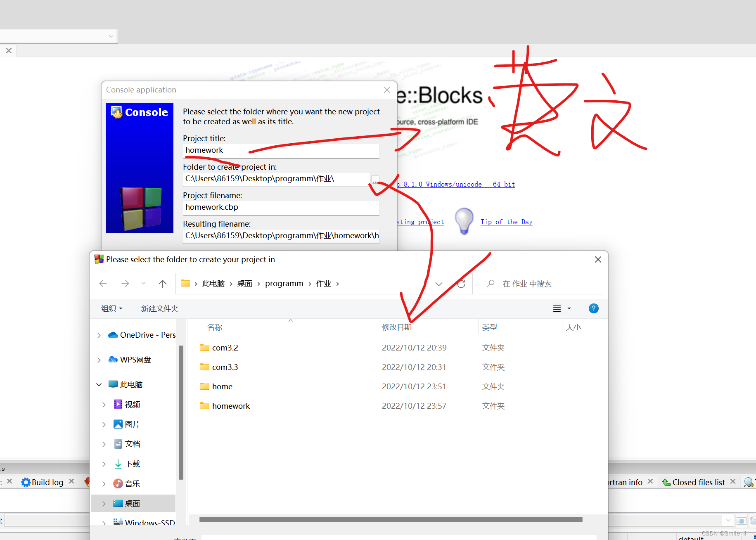Image resolution: width=756 pixels, height=540 pixels.
Task: Switch to the Closed files list tab
Action: pos(699,482)
